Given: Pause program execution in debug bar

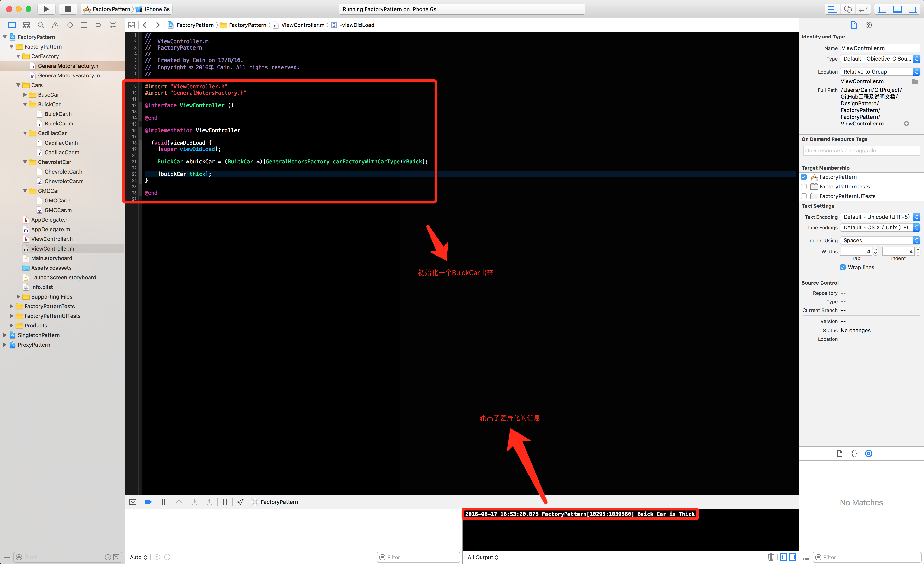Looking at the screenshot, I should click(163, 502).
